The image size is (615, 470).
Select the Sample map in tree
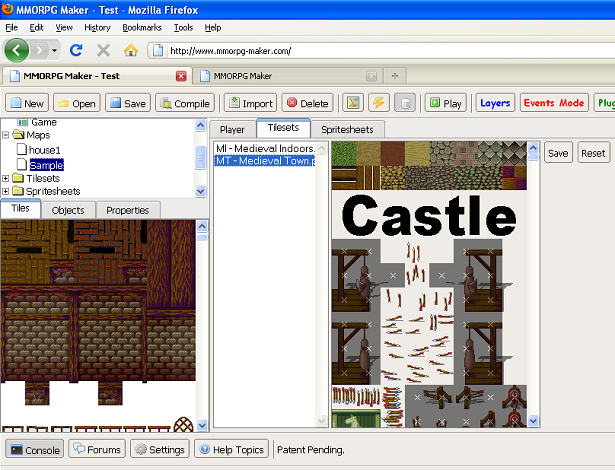point(46,165)
